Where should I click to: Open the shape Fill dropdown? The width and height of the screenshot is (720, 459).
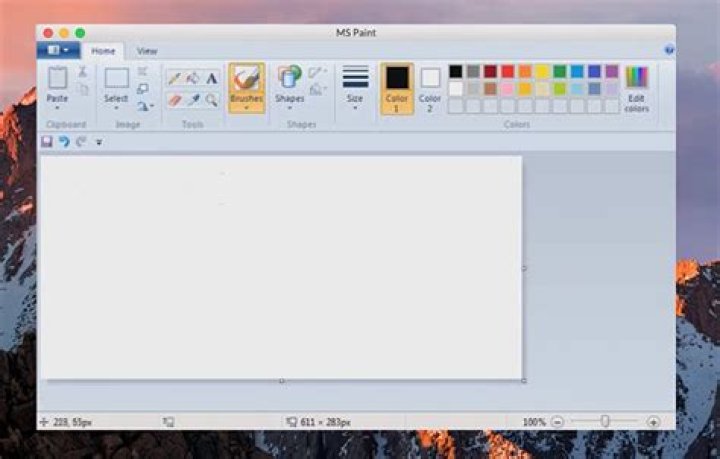[x=317, y=90]
